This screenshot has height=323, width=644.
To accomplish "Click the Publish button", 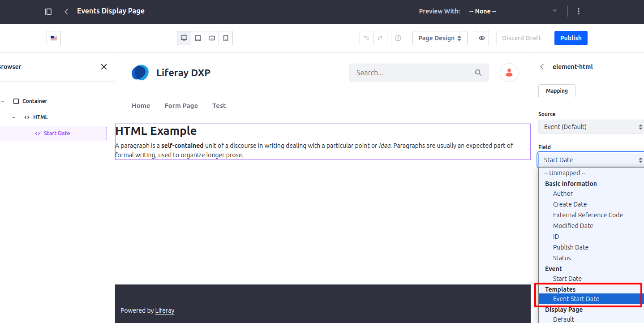I will click(571, 38).
